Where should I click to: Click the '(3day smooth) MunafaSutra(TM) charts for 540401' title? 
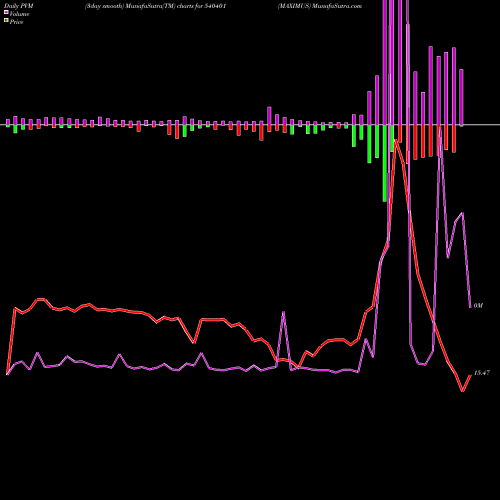pos(156,6)
